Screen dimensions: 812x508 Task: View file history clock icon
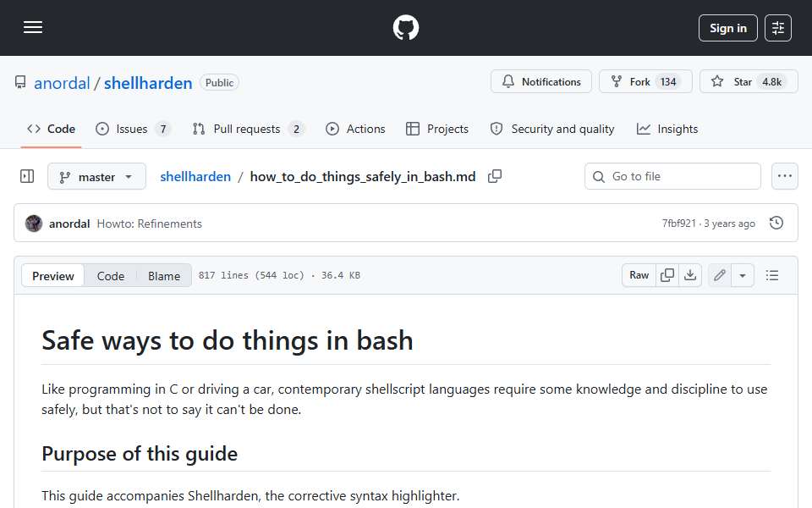pos(776,223)
